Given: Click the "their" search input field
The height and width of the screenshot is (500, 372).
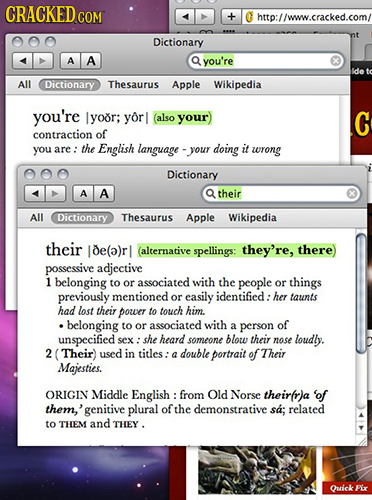Looking at the screenshot, I should (x=281, y=194).
